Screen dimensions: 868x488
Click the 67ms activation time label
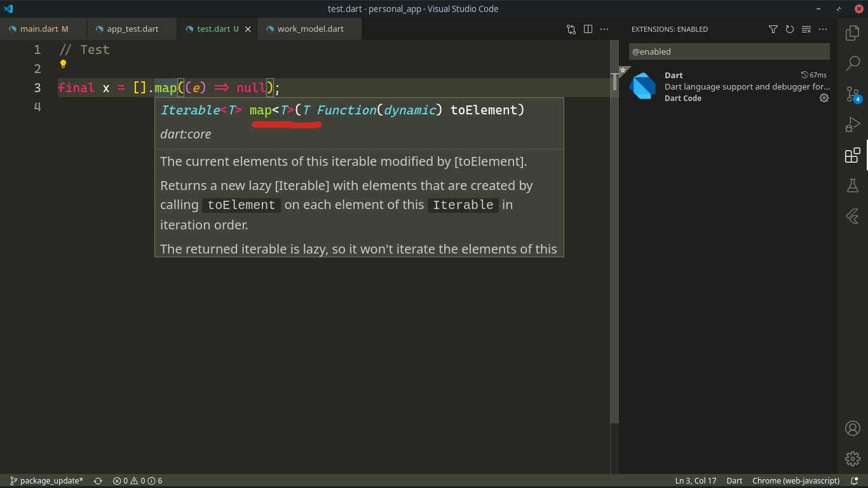[814, 75]
